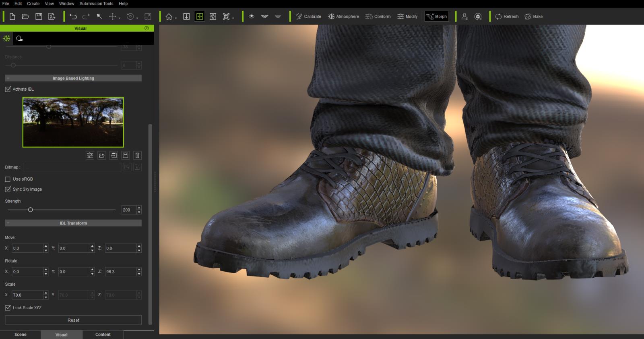Open the Modify panel button

(407, 17)
